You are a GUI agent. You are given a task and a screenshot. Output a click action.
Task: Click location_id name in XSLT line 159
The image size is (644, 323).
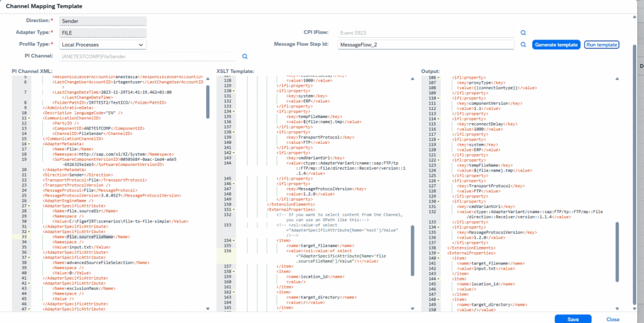[314, 276]
